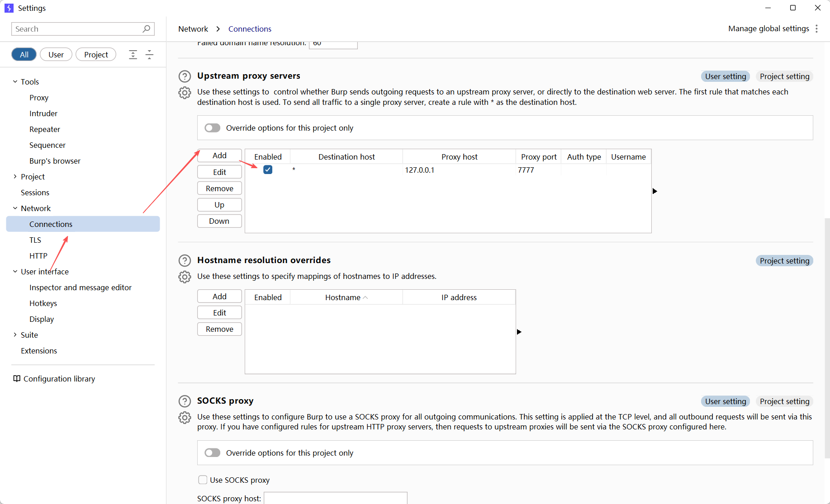This screenshot has width=830, height=504.
Task: Click the Connections breadcrumb link
Action: coord(250,29)
